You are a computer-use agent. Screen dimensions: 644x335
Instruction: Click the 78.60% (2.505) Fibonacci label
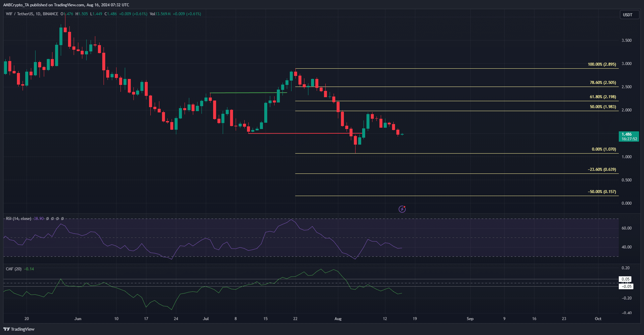pos(603,83)
